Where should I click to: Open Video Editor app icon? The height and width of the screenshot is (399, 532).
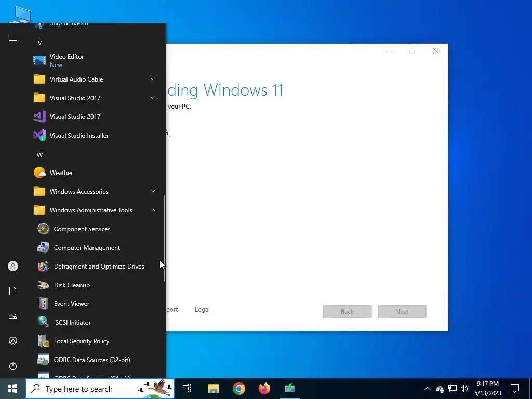(x=39, y=60)
